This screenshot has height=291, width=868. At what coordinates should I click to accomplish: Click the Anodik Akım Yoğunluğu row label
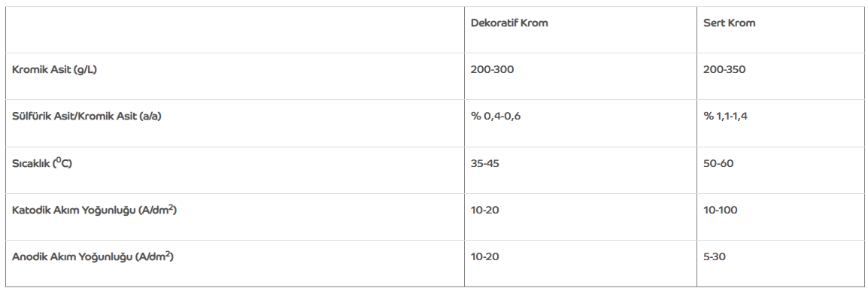tap(93, 256)
